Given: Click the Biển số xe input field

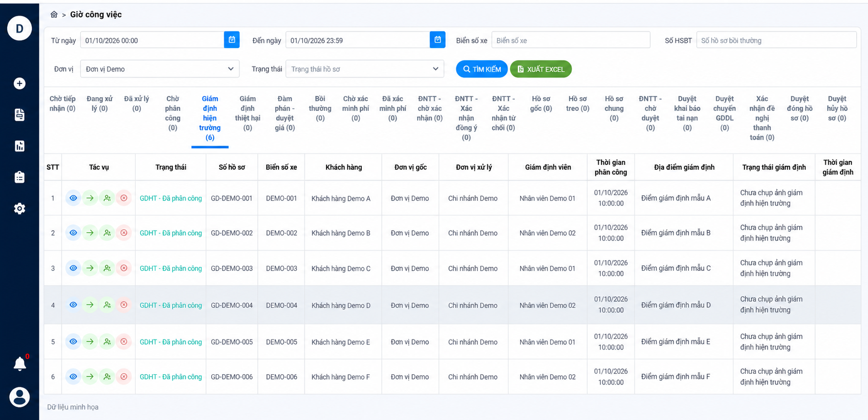Looking at the screenshot, I should (571, 40).
